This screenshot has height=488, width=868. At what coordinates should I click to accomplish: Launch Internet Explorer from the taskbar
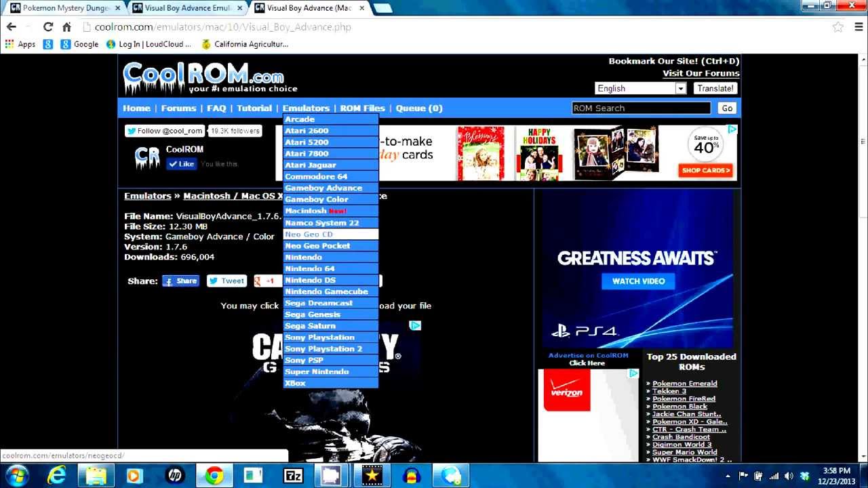pos(57,476)
